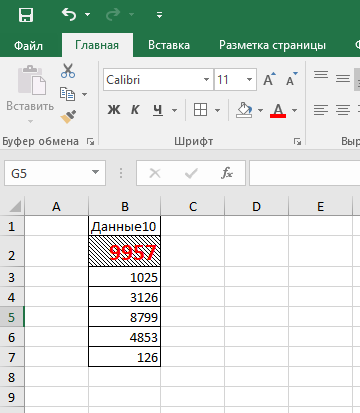
Task: Select column A header
Action: 56,206
